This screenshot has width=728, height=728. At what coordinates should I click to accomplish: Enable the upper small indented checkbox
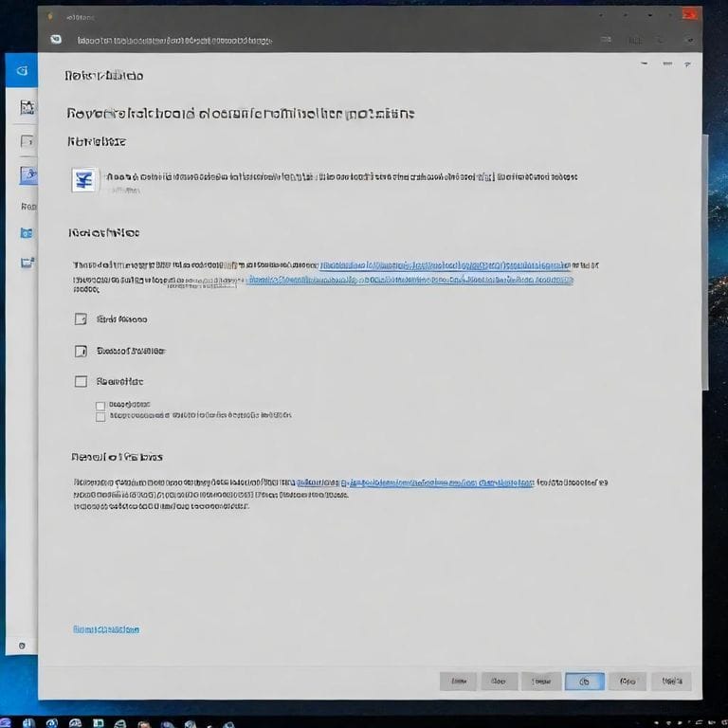click(100, 406)
